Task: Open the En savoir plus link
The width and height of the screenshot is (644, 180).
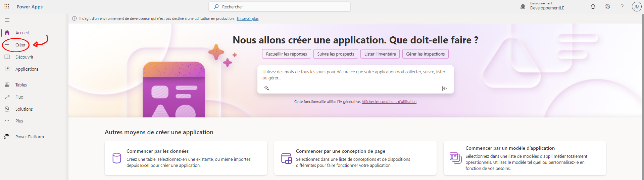Action: (248, 19)
